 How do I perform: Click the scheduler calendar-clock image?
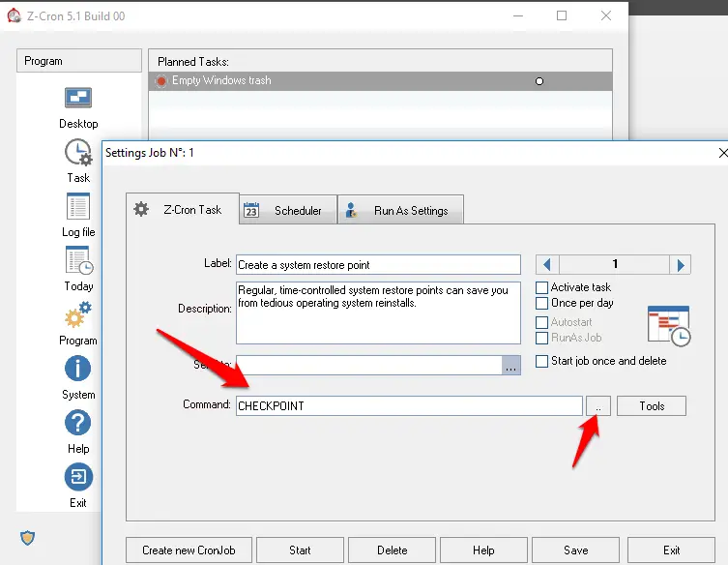[x=669, y=326]
